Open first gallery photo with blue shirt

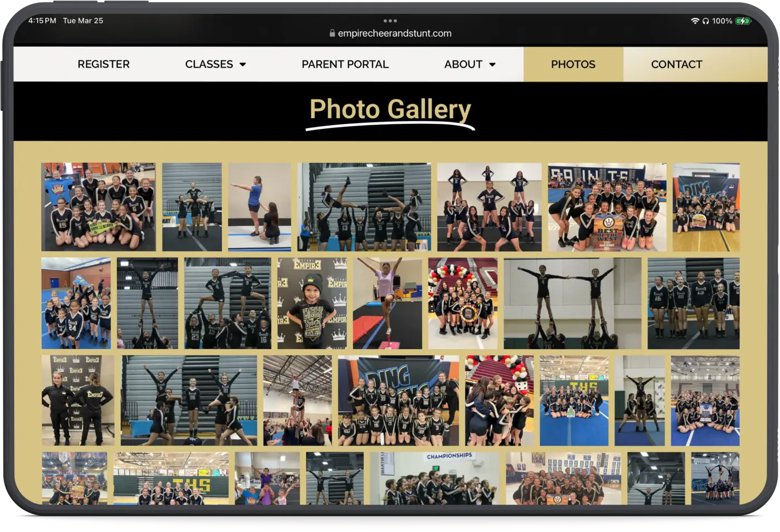[x=98, y=207]
